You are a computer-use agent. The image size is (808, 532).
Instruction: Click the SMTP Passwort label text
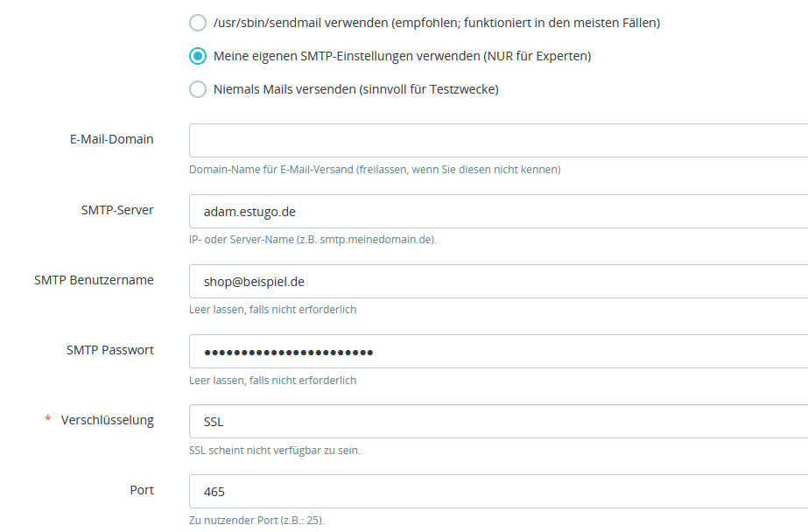pyautogui.click(x=110, y=350)
